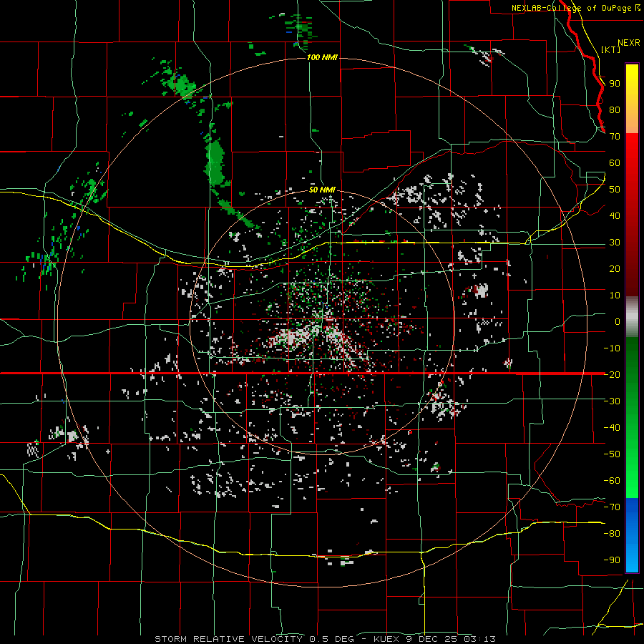Image resolution: width=644 pixels, height=644 pixels.
Task: Click the 70 value on the velocity scale
Action: pos(615,137)
